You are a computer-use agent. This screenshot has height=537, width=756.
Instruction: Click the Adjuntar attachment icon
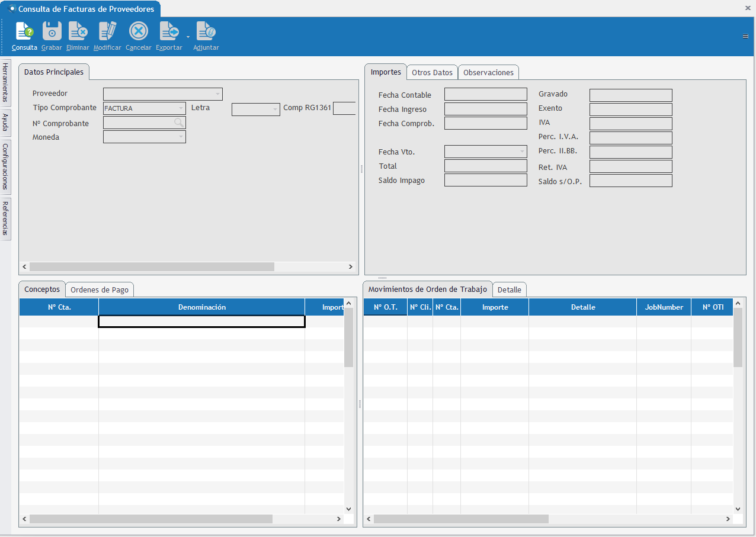[x=206, y=31]
